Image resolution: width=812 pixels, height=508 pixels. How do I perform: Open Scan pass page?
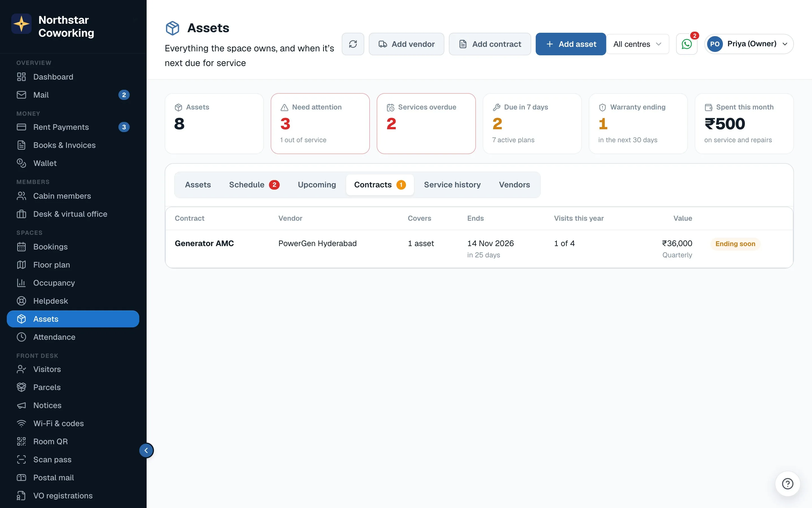coord(73,460)
